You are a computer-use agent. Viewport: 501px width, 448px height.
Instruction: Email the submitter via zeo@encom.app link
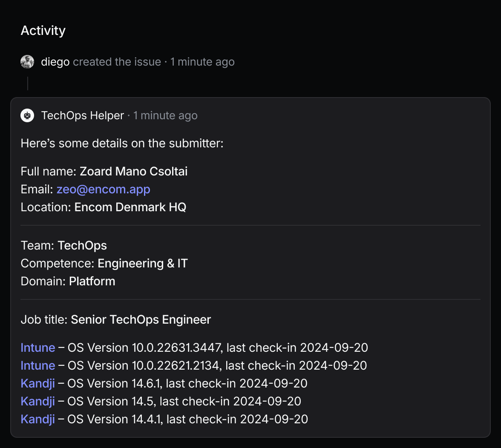click(x=104, y=189)
